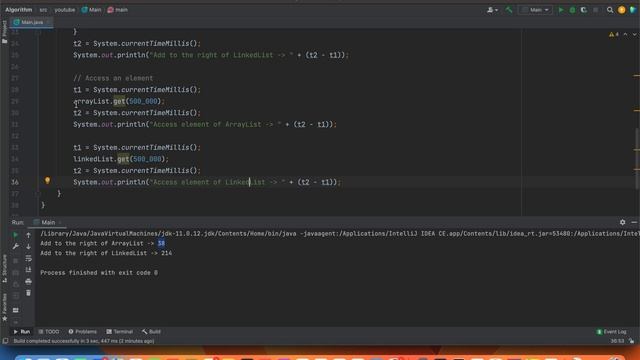This screenshot has height=360, width=640.
Task: Click the main method breadcrumb
Action: (x=118, y=10)
